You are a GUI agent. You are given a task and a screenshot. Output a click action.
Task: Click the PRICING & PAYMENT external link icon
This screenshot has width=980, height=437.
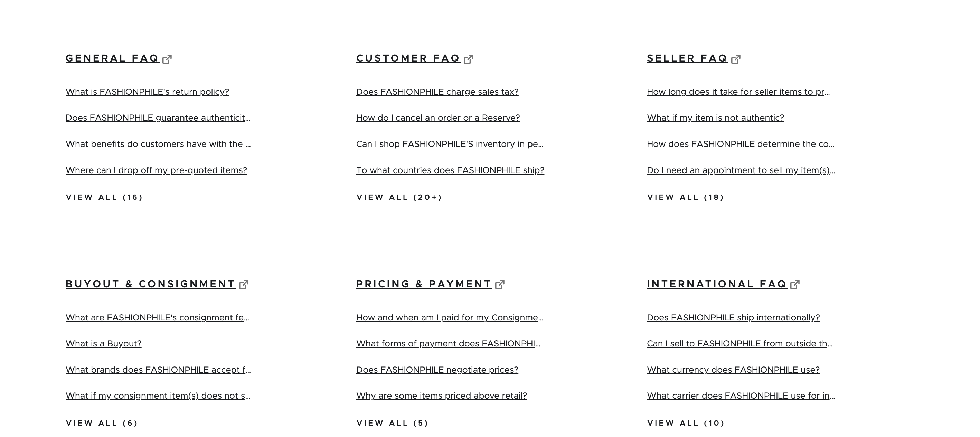[x=500, y=284]
